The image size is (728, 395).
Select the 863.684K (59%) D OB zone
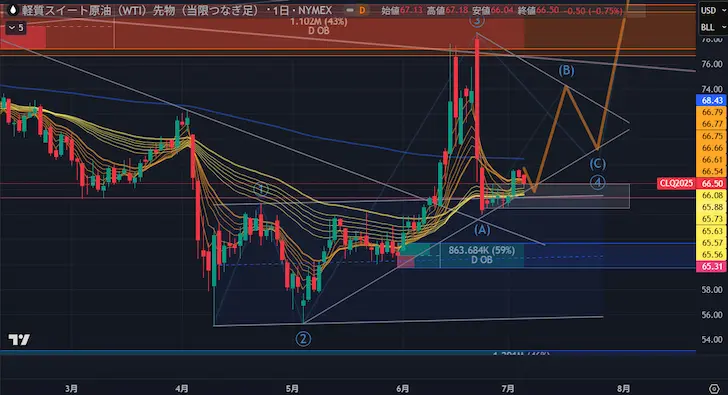coord(481,255)
